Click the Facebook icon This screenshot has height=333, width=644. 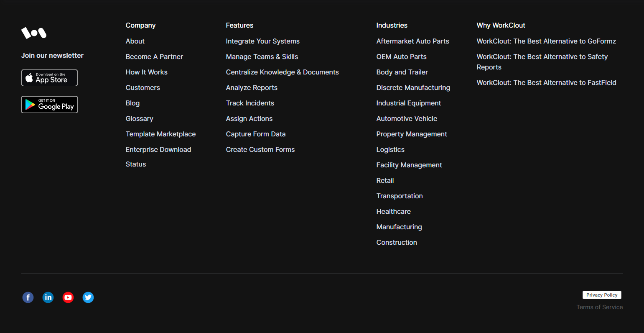point(28,297)
